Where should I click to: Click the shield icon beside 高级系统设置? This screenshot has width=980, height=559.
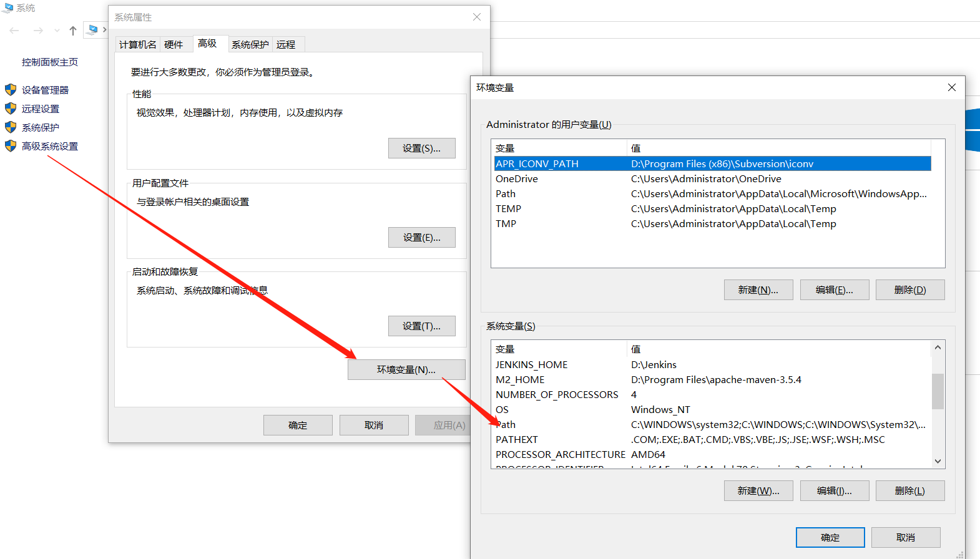(11, 146)
